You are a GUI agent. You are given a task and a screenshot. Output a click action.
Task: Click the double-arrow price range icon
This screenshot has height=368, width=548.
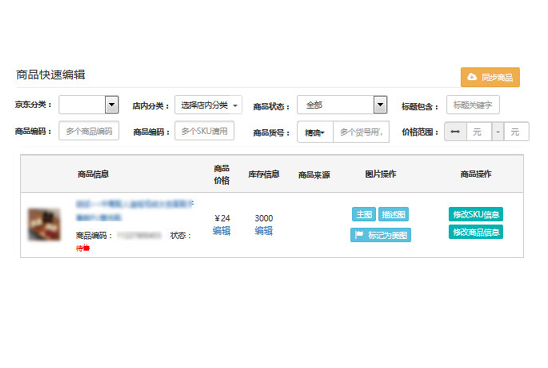(x=455, y=132)
